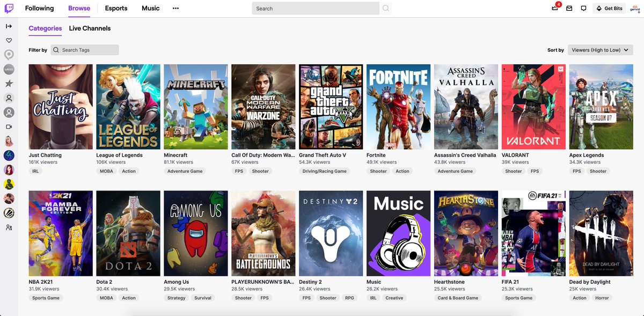Open followed channels via the heart icon
The image size is (644, 316).
9,40
